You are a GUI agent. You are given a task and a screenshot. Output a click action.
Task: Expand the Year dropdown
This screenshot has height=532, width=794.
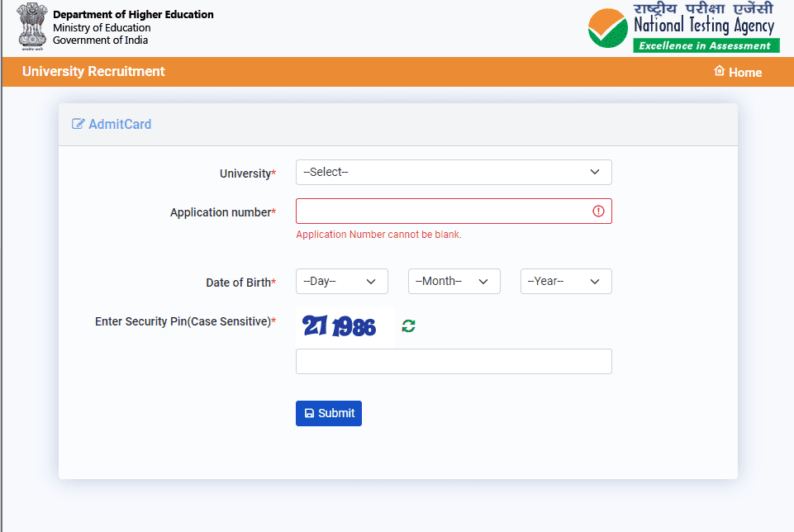click(566, 282)
